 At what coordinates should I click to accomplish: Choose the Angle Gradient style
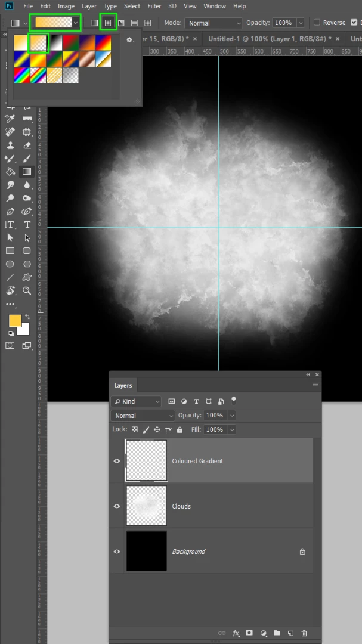tap(121, 23)
